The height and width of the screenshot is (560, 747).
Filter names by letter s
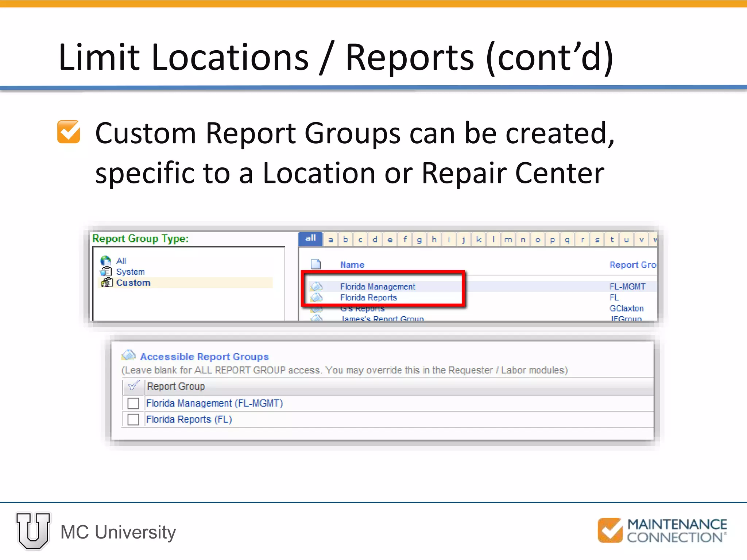tap(597, 240)
